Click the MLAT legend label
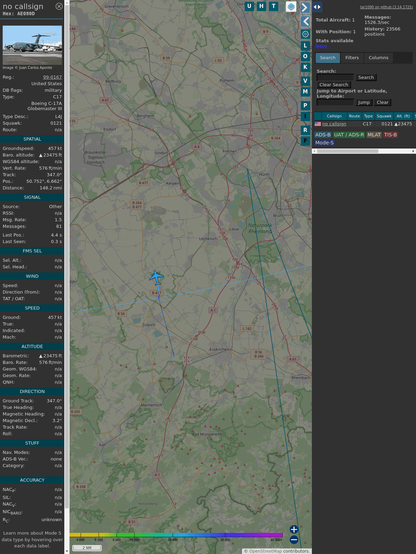416x554 pixels. [x=374, y=135]
